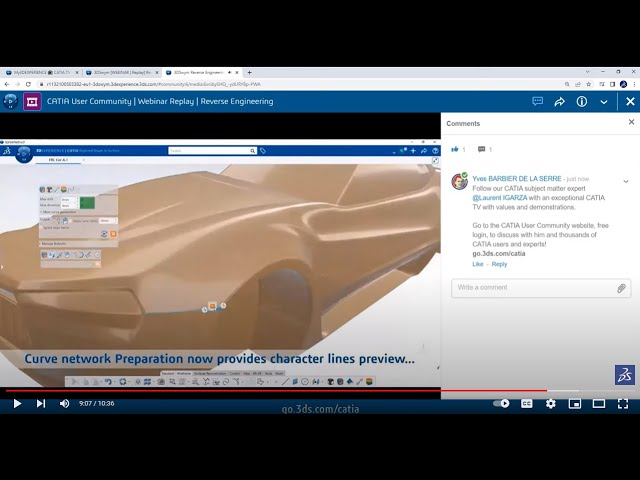Screen dimensions: 640x480
Task: Open the @Laurent IGARZA mention link
Action: coord(500,198)
